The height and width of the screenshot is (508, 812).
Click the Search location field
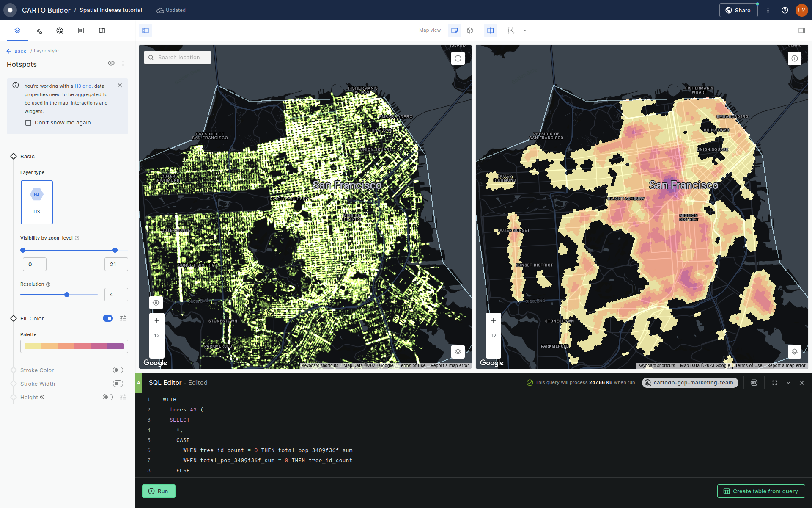(178, 58)
